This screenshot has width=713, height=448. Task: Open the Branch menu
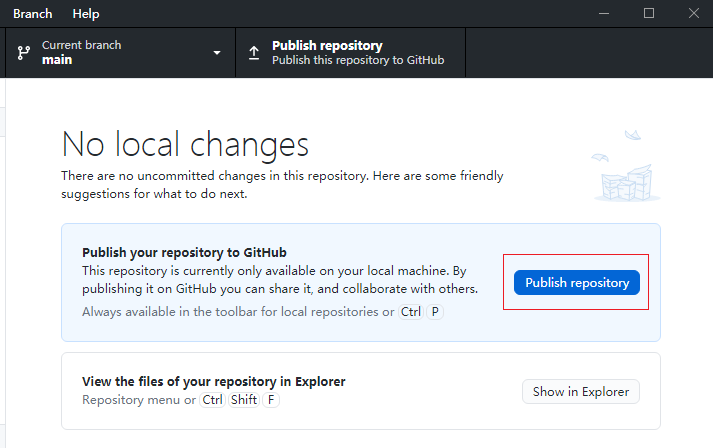pyautogui.click(x=33, y=14)
